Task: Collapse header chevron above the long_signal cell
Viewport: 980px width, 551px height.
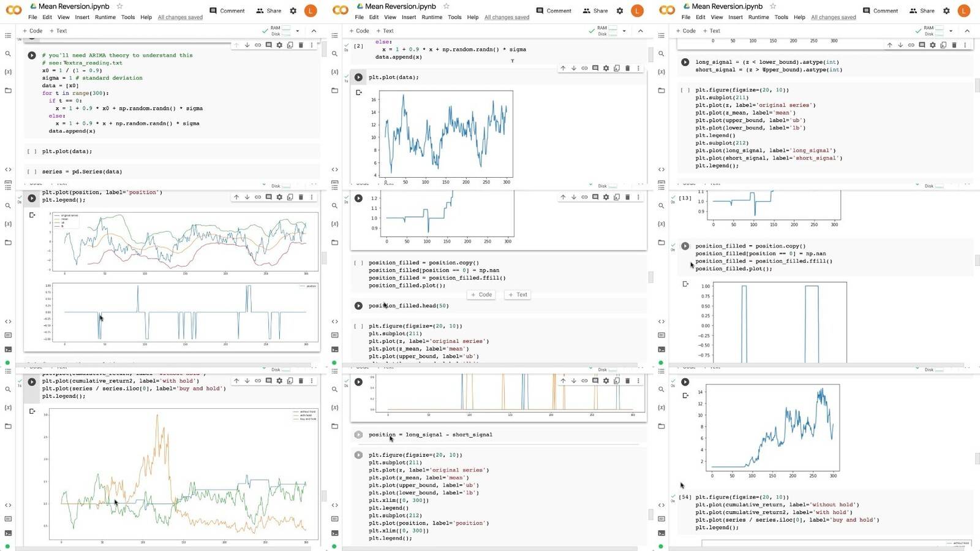Action: tap(967, 31)
